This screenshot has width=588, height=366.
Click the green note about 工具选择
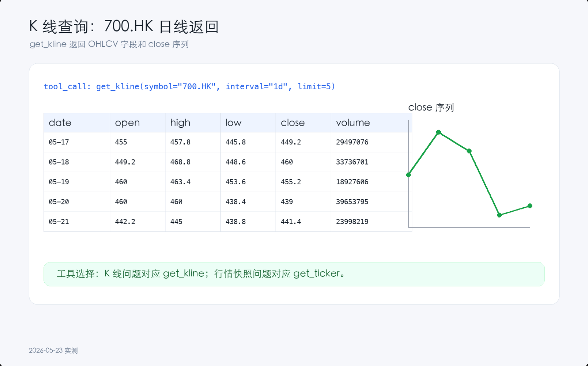pos(294,274)
